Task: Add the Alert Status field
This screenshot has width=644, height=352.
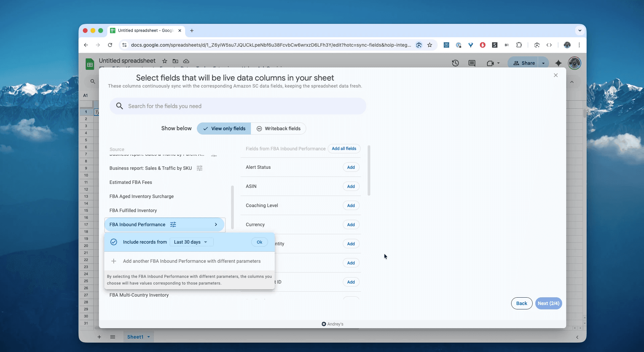Action: point(351,167)
